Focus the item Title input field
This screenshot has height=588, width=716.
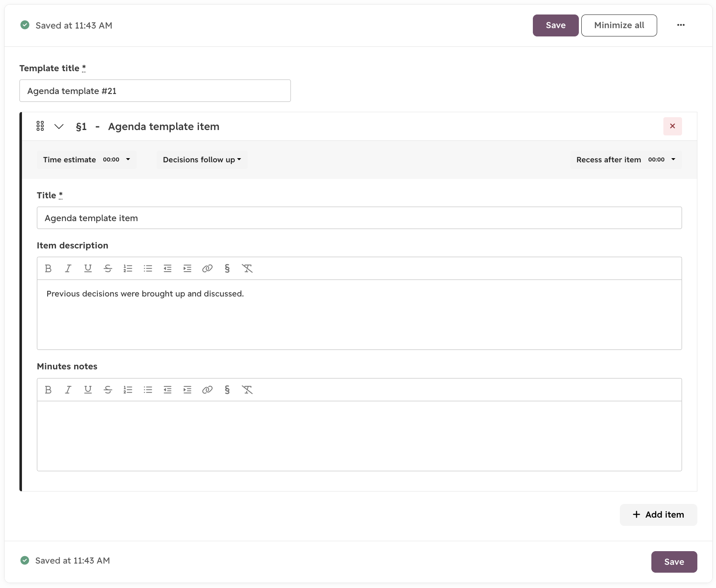pos(359,218)
